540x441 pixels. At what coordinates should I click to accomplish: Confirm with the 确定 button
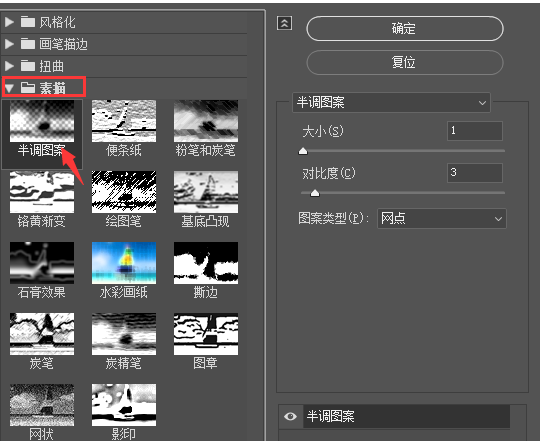click(x=405, y=29)
